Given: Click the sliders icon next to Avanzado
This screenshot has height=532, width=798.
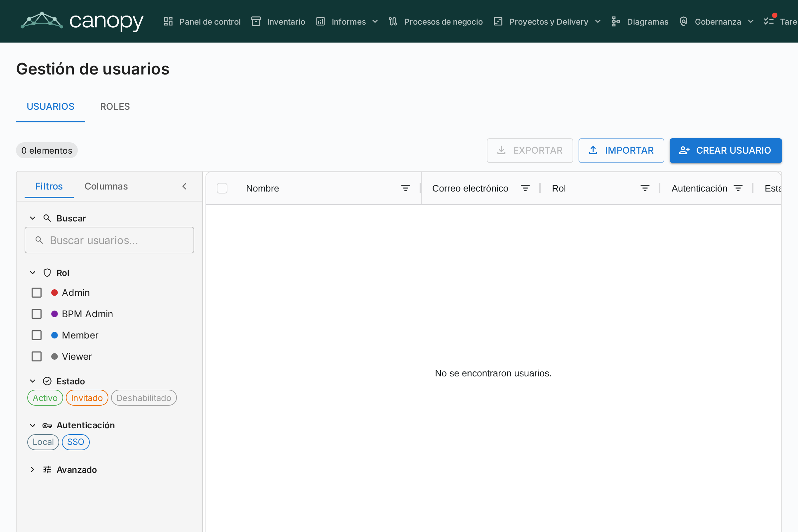Looking at the screenshot, I should pyautogui.click(x=47, y=469).
